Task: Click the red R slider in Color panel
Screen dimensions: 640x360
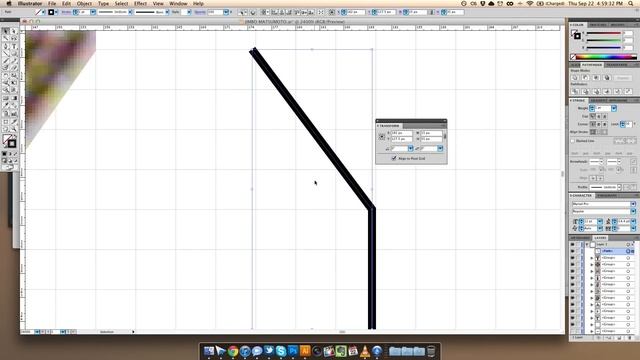Action: (x=604, y=33)
